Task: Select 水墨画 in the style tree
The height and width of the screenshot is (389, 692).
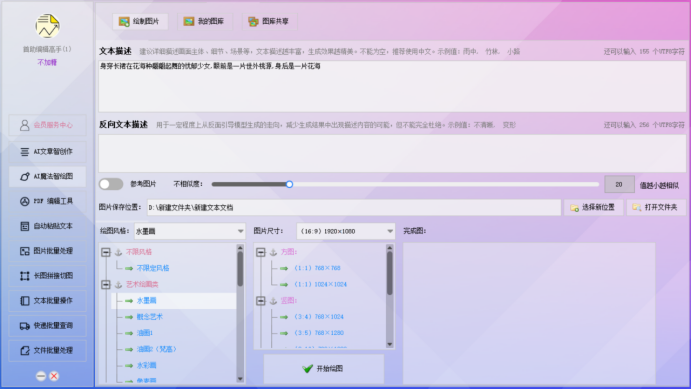Action: [x=147, y=301]
